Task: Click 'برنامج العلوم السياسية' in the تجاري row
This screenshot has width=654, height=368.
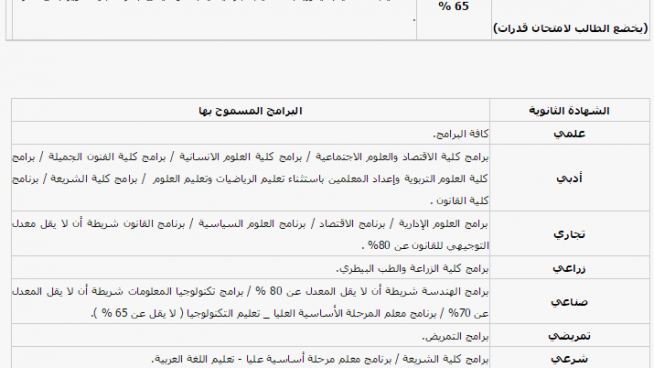Action: (x=252, y=224)
